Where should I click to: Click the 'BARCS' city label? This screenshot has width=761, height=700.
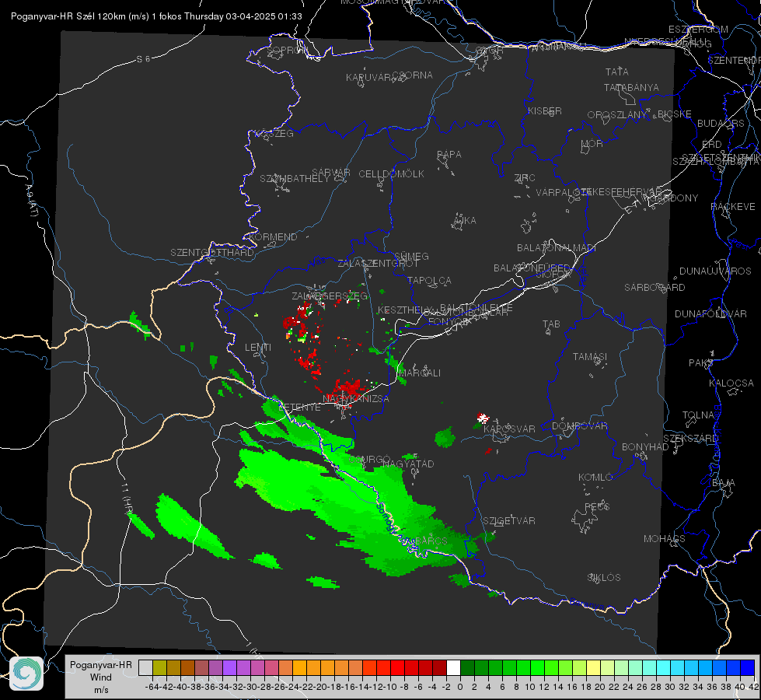(431, 541)
